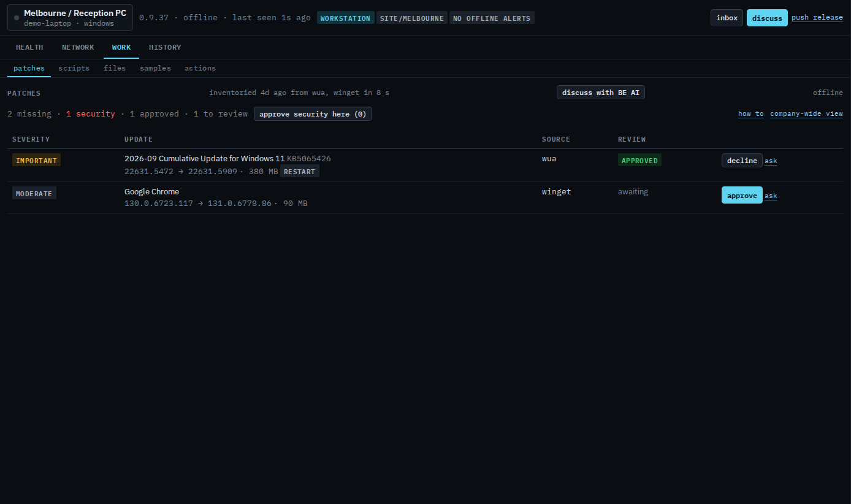Go to the scripts sub-tab

click(x=74, y=68)
